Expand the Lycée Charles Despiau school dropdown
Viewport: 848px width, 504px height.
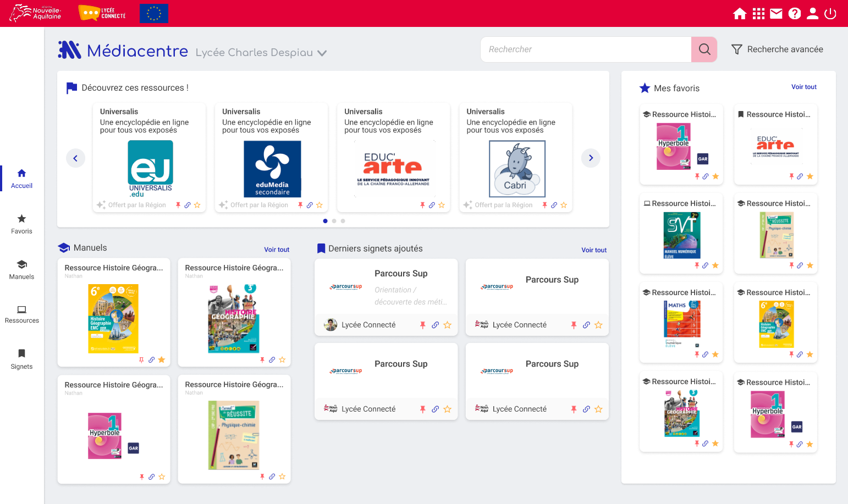tap(322, 53)
